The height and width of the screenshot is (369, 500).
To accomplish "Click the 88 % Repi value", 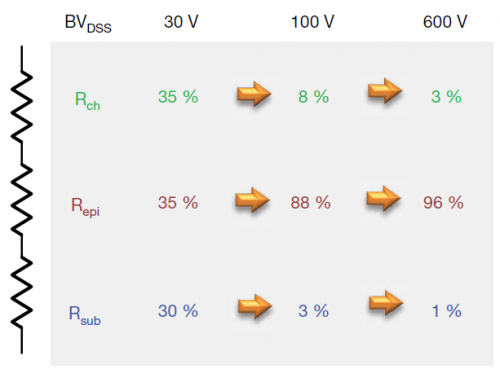I will 311,203.
